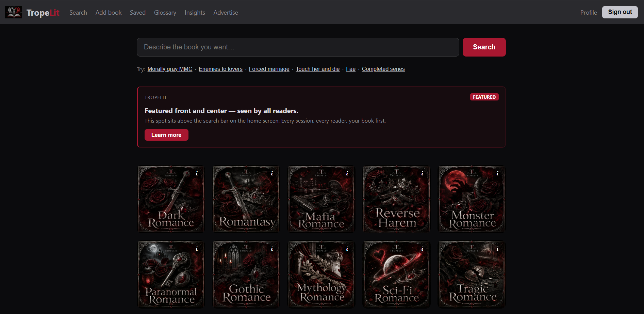Open the info icon on Dark Romance card
This screenshot has width=644, height=314.
click(197, 173)
